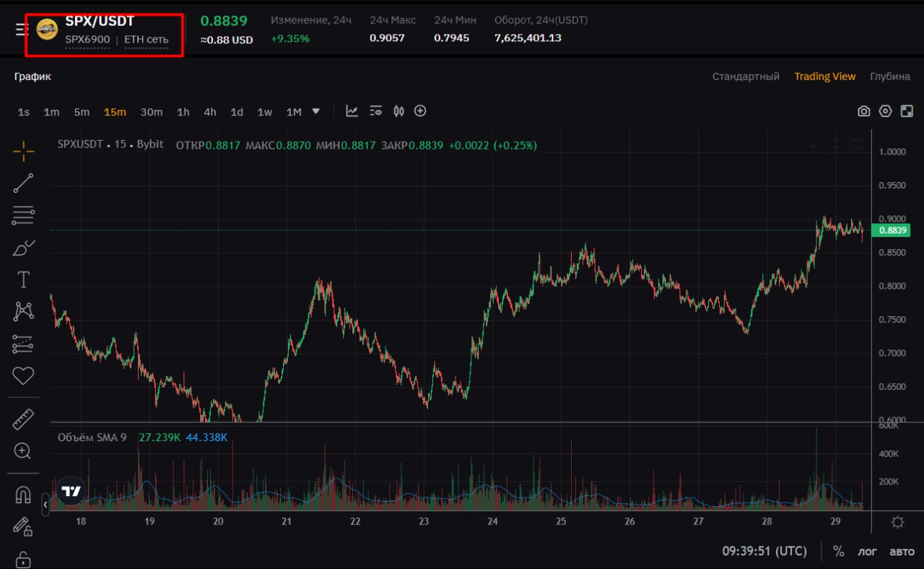Image resolution: width=924 pixels, height=569 pixels.
Task: Open the Fibonacci retracement lines tool
Action: [x=23, y=215]
